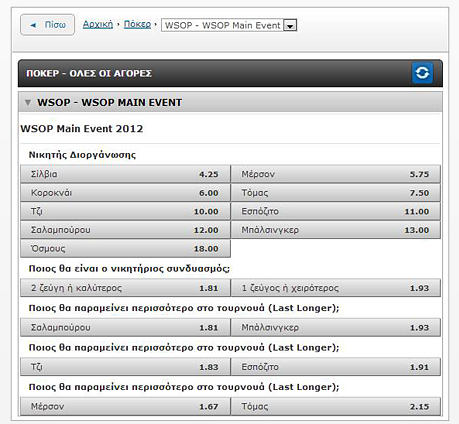
Task: Open the WSOP Main Event dropdown arrow
Action: pyautogui.click(x=290, y=25)
